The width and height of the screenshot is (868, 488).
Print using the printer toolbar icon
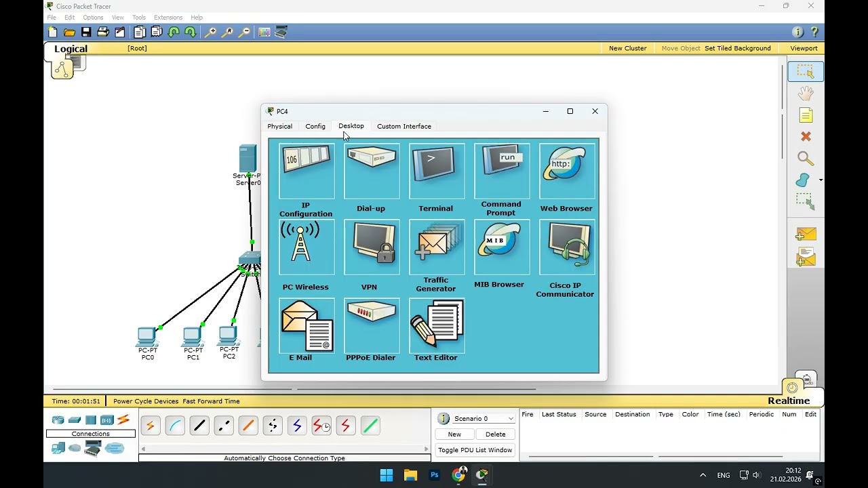click(x=103, y=32)
